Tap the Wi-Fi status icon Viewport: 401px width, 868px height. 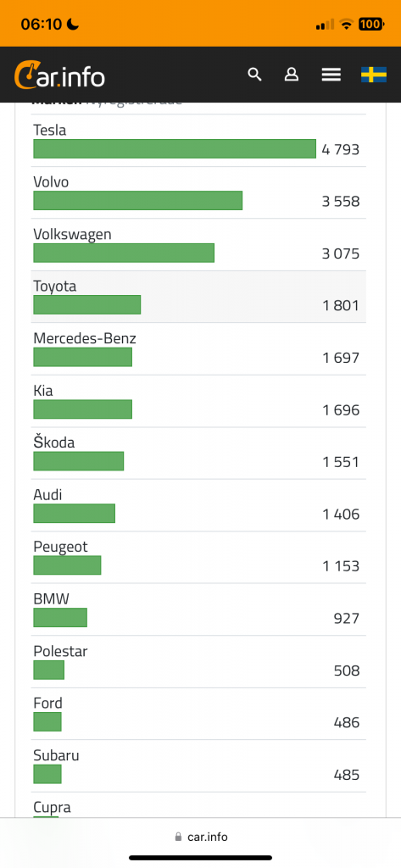(347, 24)
